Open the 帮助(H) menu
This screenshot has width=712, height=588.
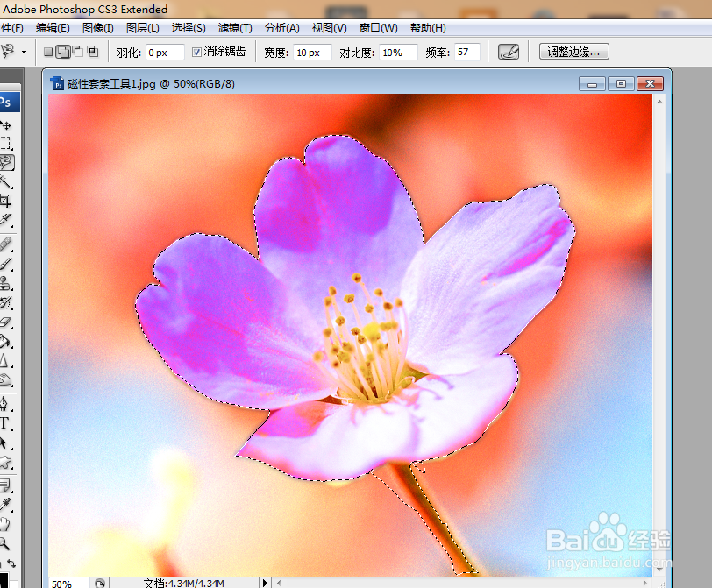tap(428, 28)
